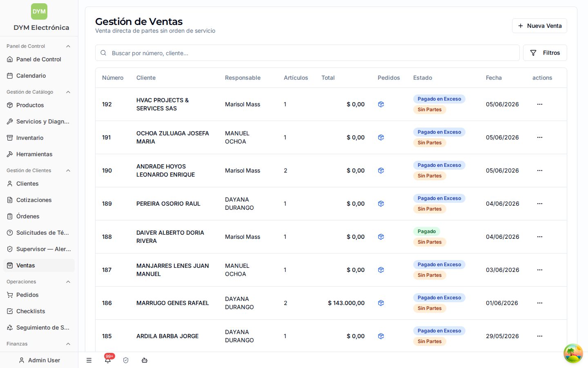Open actions menu for sale 187
This screenshot has width=588, height=368.
click(x=540, y=270)
